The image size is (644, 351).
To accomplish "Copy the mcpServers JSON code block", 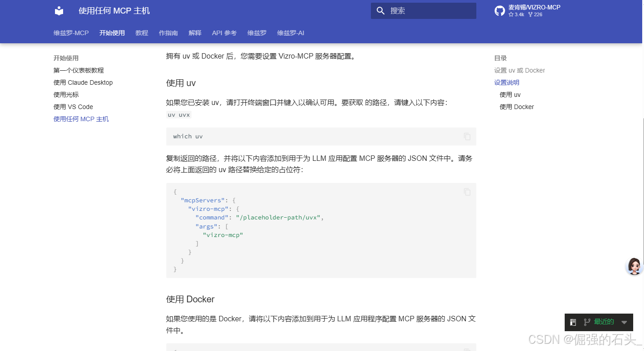I will click(x=467, y=192).
